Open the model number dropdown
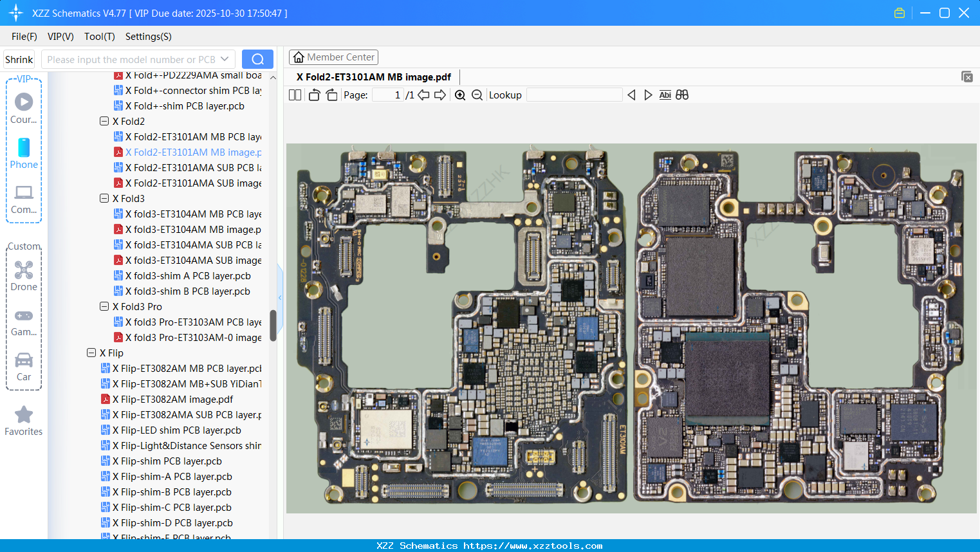 click(x=225, y=59)
